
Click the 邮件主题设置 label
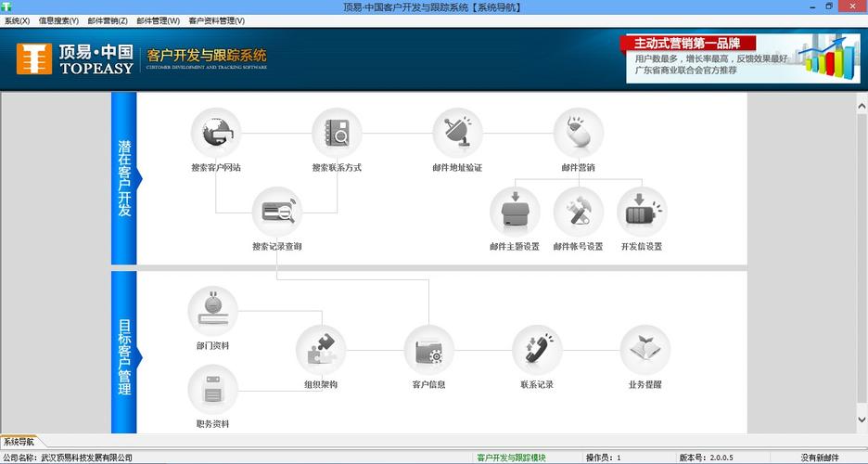click(515, 247)
